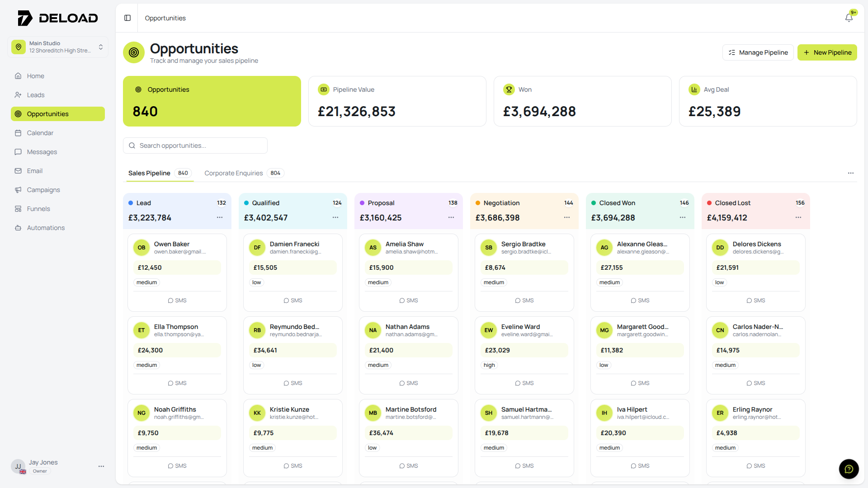The width and height of the screenshot is (868, 488).
Task: Click Erling Raynor card name
Action: pos(752,409)
